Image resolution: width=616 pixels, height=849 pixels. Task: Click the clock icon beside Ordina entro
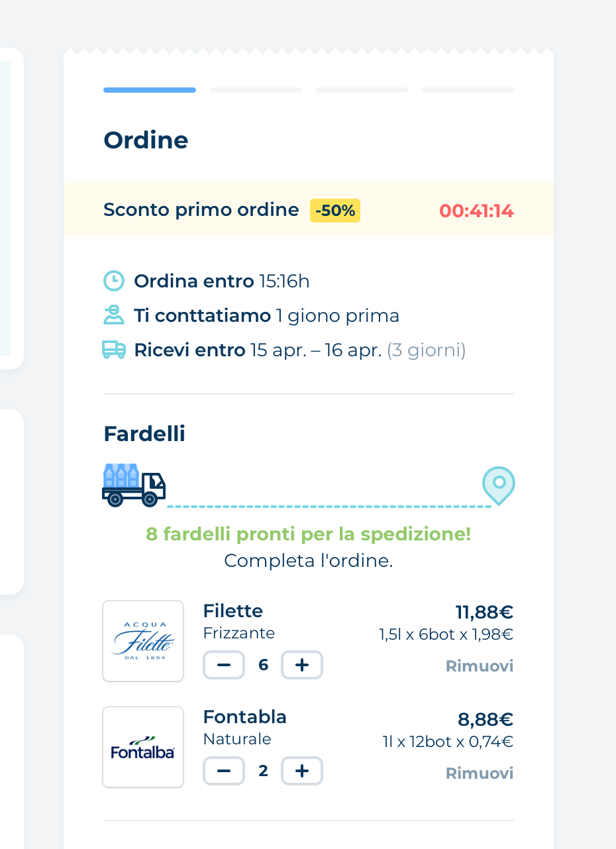(114, 281)
